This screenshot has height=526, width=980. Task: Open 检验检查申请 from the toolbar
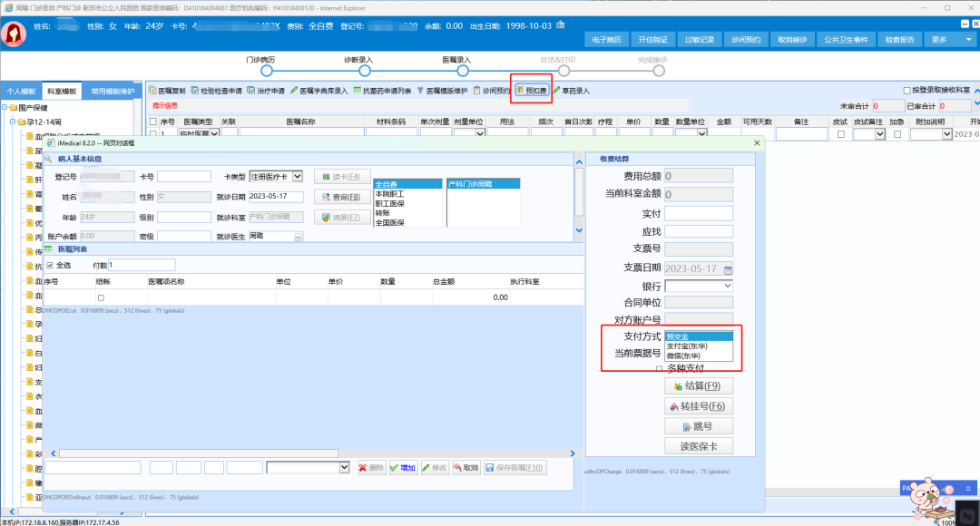pyautogui.click(x=216, y=91)
